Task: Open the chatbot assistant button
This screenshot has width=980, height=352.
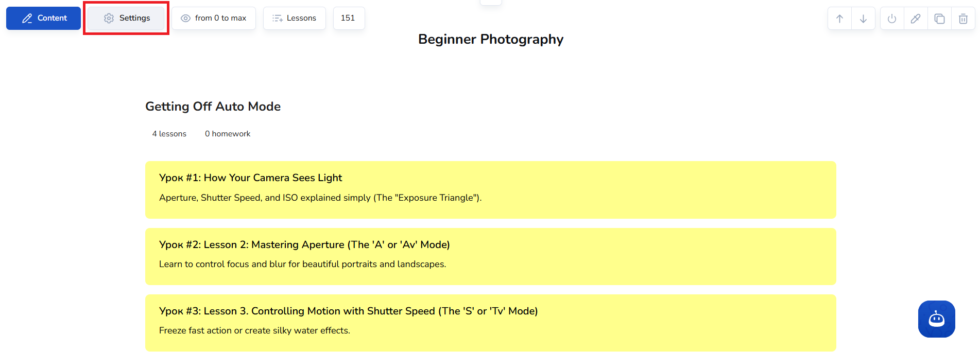Action: point(936,319)
